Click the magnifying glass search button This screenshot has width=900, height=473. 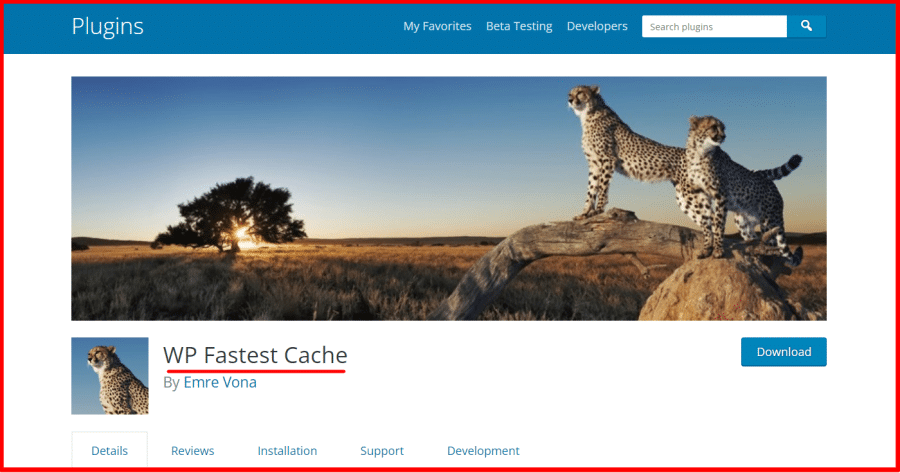806,26
